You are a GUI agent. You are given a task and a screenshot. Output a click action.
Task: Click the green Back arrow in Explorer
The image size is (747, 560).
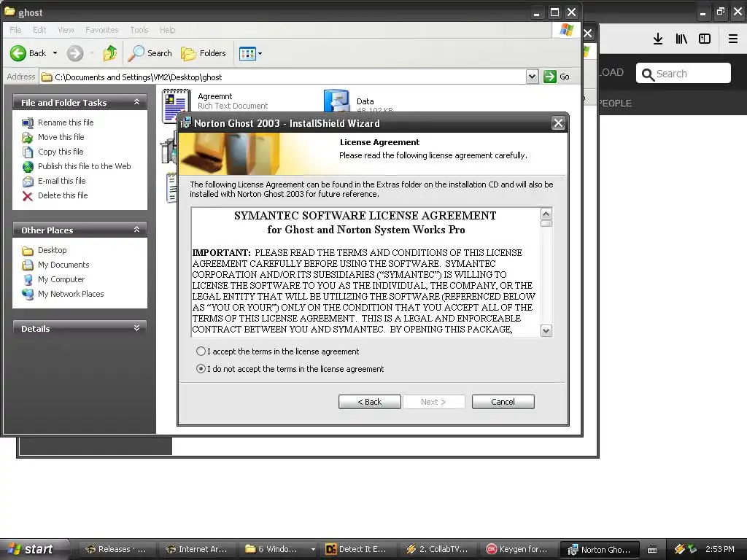coord(18,53)
